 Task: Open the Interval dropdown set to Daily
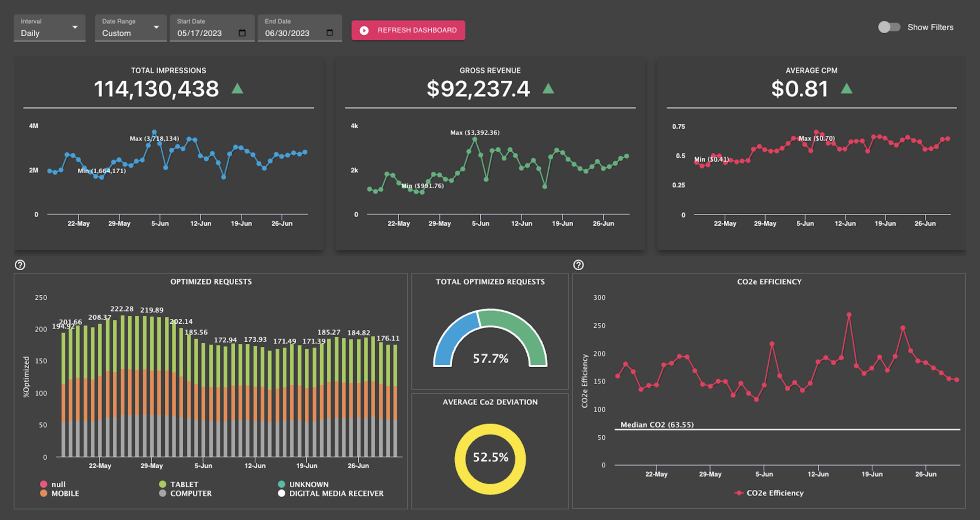(x=50, y=28)
